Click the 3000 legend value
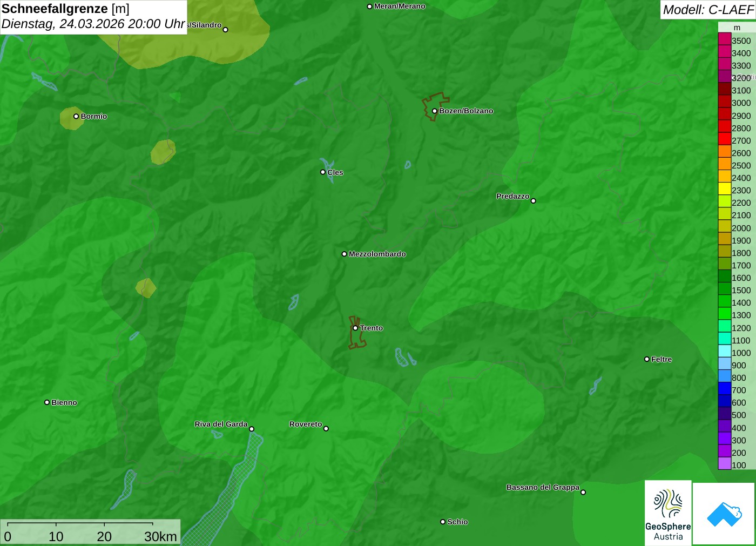 pos(741,103)
